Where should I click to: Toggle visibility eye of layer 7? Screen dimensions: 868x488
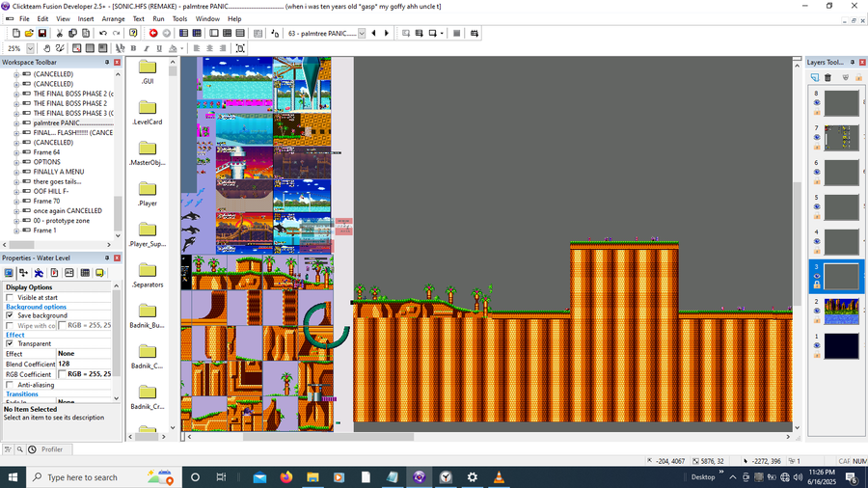point(817,138)
